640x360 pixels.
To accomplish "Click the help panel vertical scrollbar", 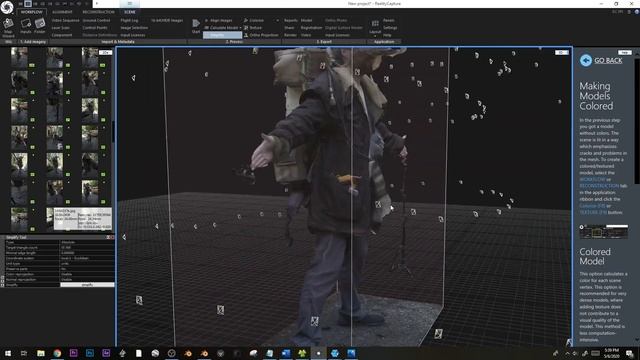I will pos(637,122).
